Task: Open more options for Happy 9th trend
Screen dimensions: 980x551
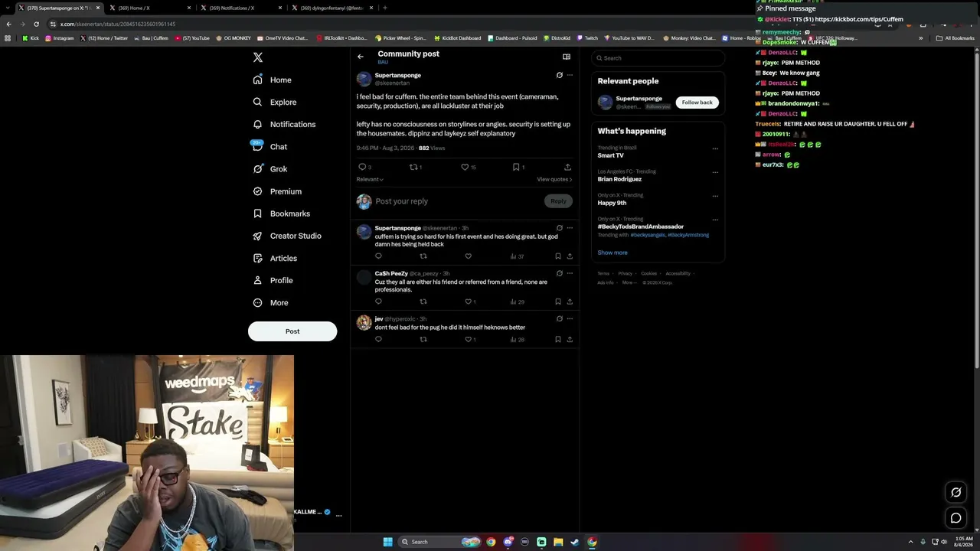Action: [x=715, y=196]
